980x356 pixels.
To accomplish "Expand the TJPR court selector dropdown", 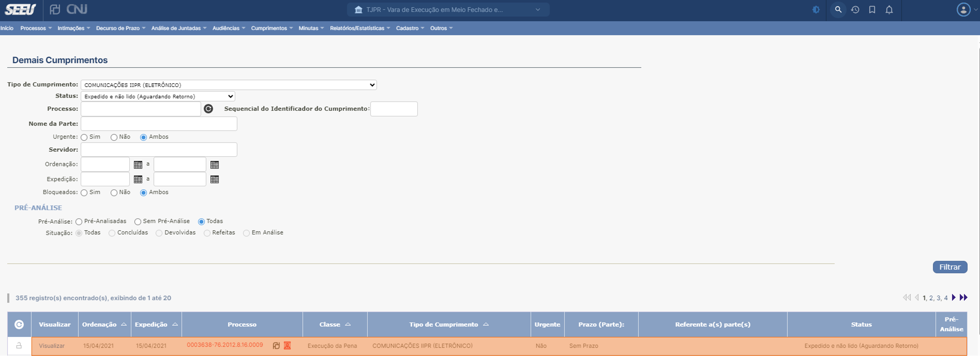I will tap(448, 10).
